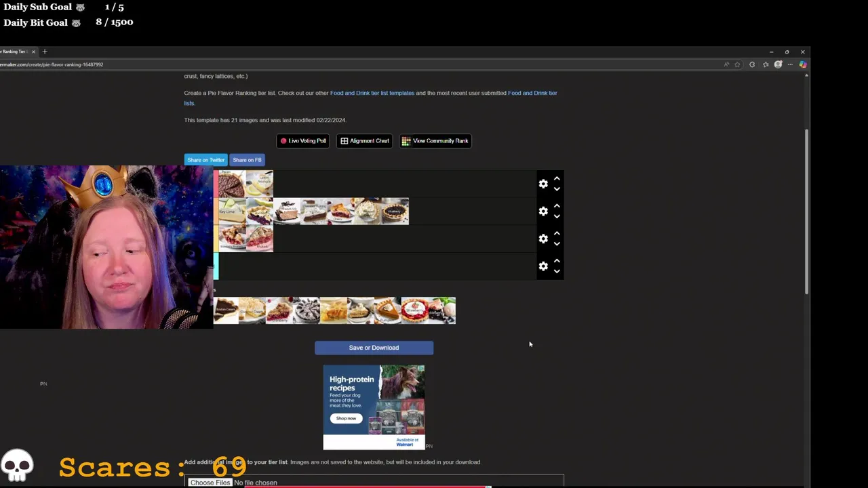Move the orange tier row down
868x488 pixels.
(557, 216)
